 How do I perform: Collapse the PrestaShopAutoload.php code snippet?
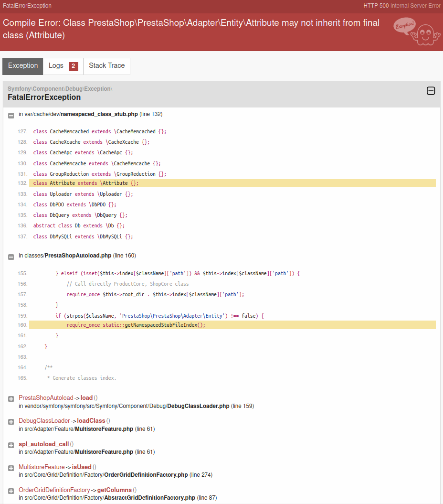click(11, 256)
